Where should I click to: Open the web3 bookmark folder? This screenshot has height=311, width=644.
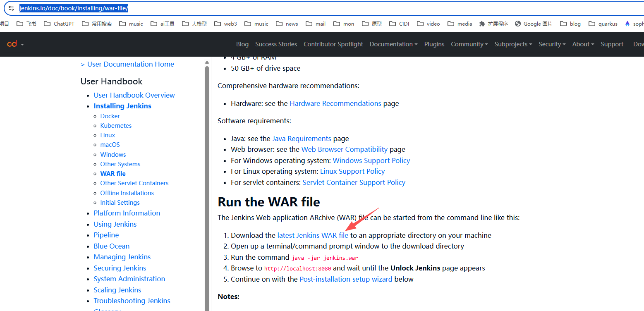pos(225,24)
